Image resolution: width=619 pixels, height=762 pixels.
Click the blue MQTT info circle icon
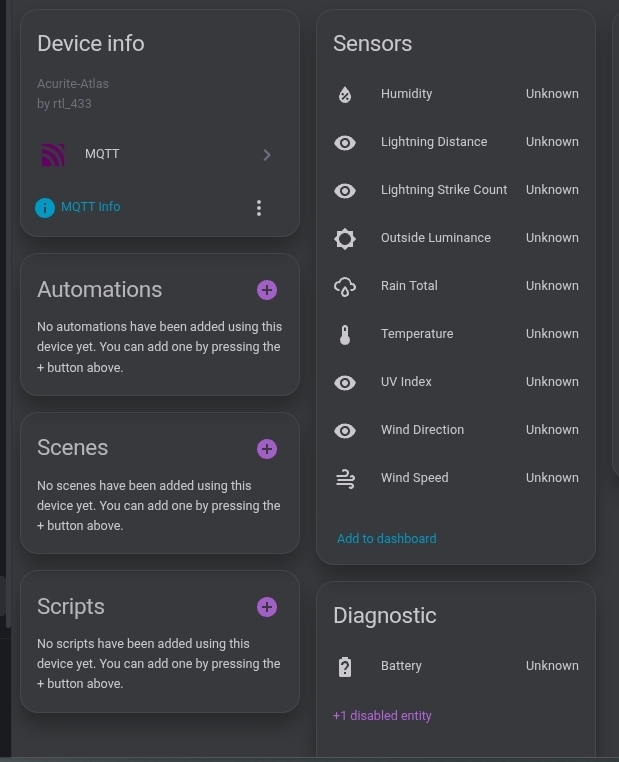(45, 208)
